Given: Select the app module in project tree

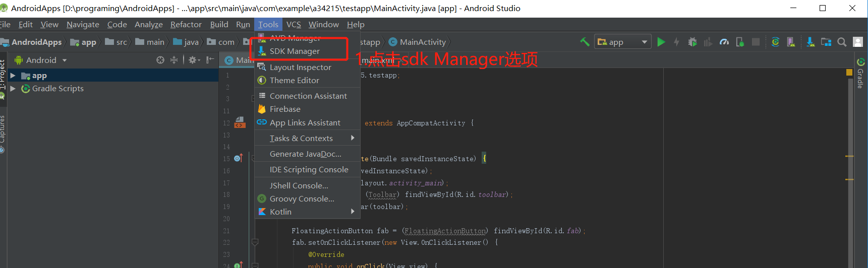Looking at the screenshot, I should [x=39, y=76].
